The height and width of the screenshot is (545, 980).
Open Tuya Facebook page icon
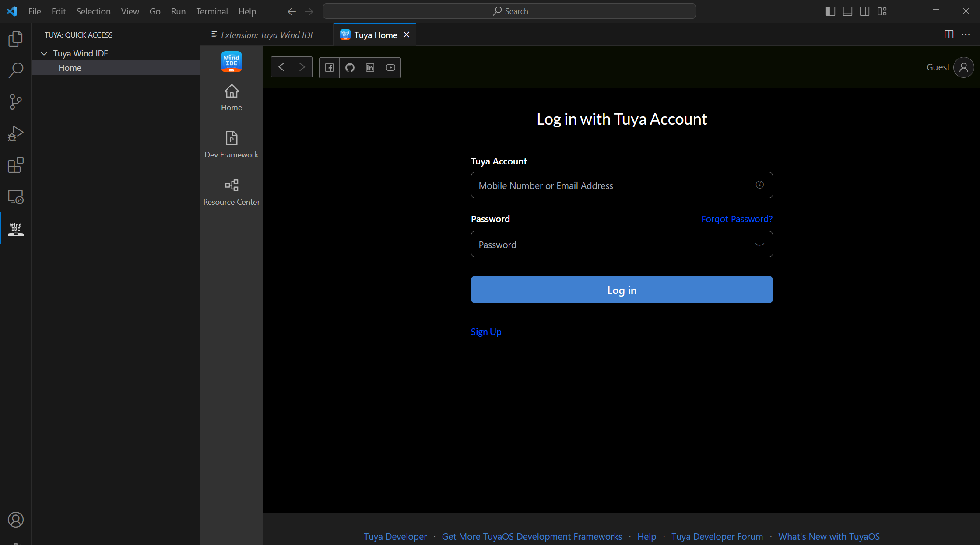[330, 67]
